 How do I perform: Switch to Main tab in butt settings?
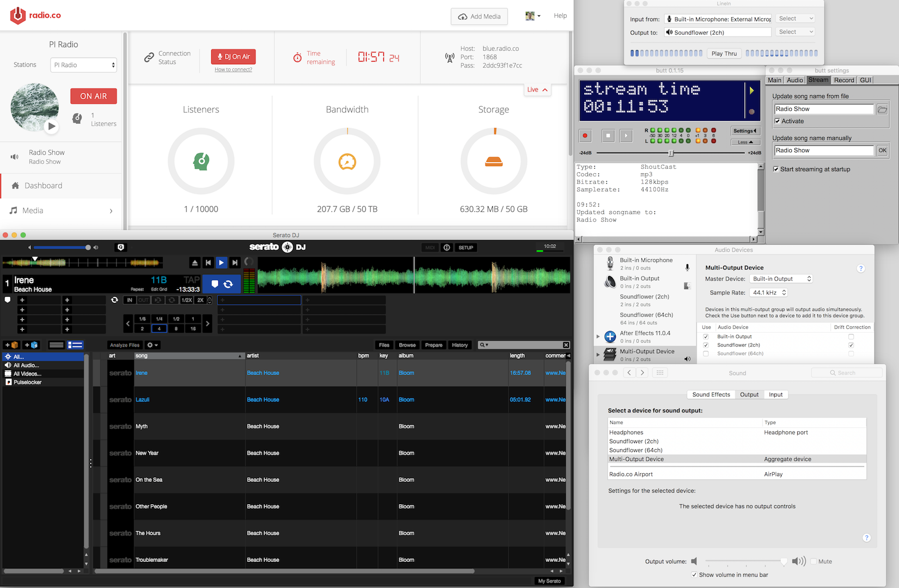tap(774, 80)
